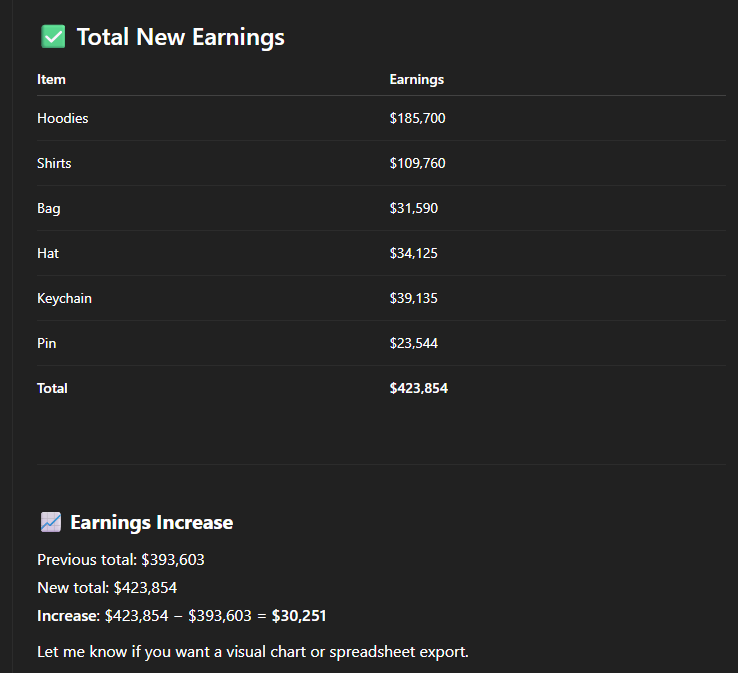The image size is (738, 673).
Task: Select the 'Keychain' row label
Action: coord(64,298)
